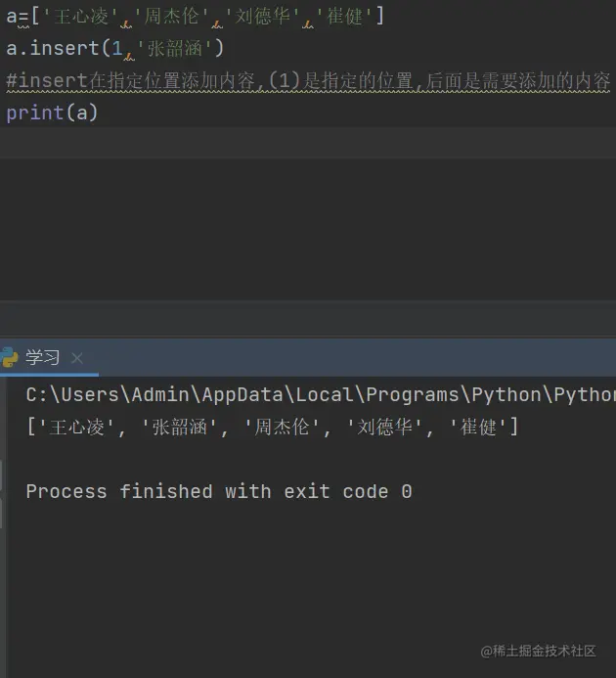Click '周杰伦' string in the list definition
Viewport: 616px width, 678px height.
pyautogui.click(x=172, y=17)
